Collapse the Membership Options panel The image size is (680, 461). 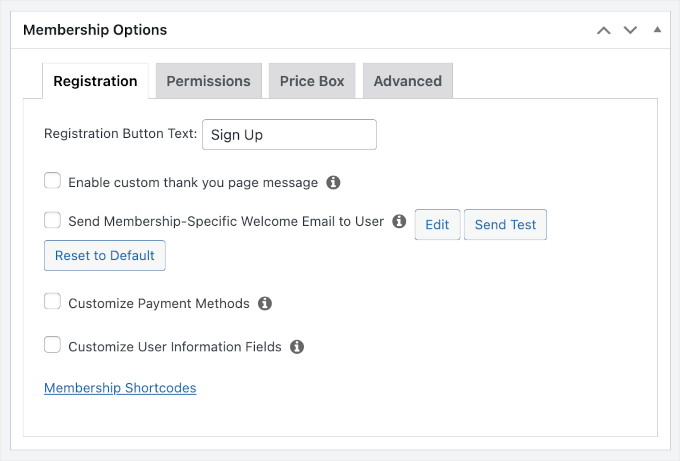click(x=657, y=29)
